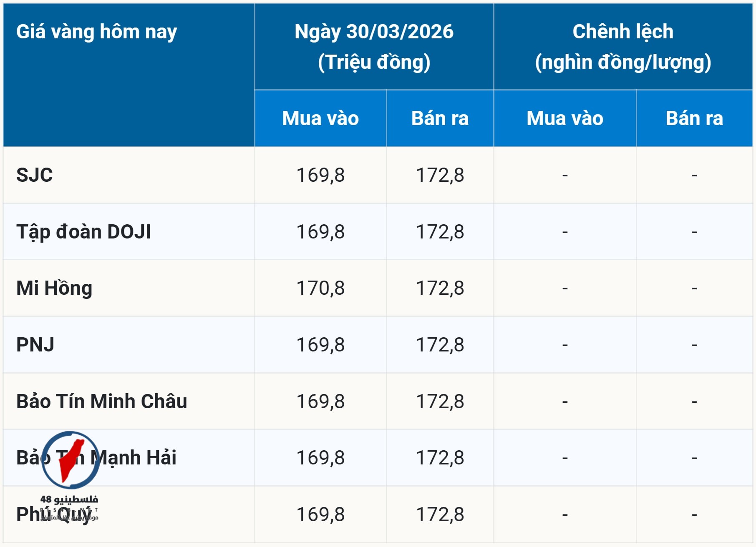Click Mi Hồng's buy price 170,8

point(320,288)
